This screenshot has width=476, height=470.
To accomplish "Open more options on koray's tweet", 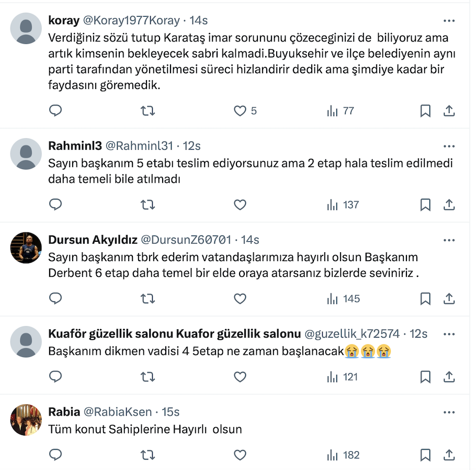I will click(449, 21).
